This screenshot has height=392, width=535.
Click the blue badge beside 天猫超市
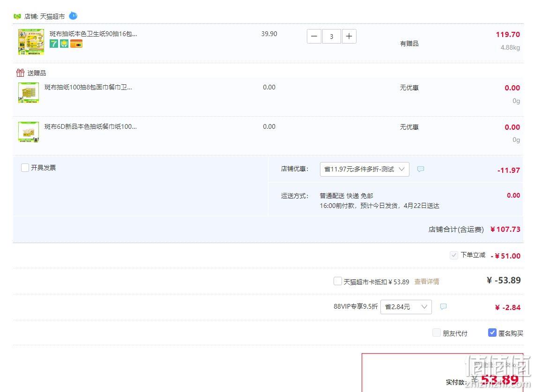point(73,16)
